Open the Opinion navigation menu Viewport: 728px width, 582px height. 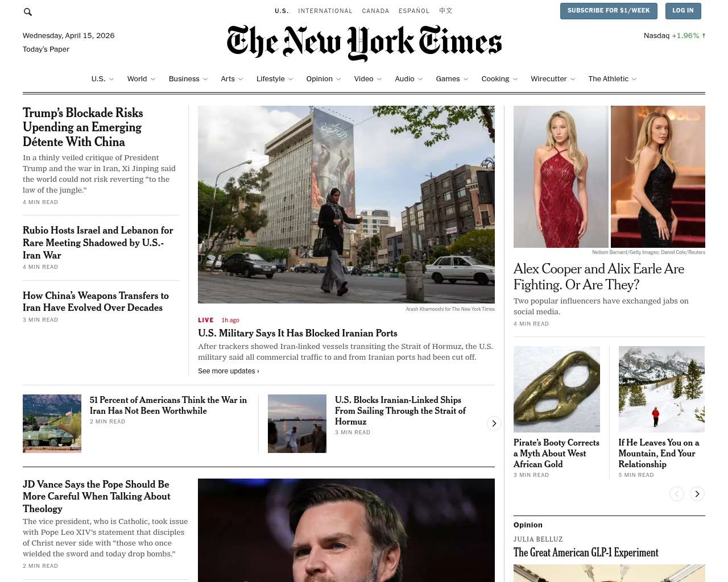click(x=324, y=79)
